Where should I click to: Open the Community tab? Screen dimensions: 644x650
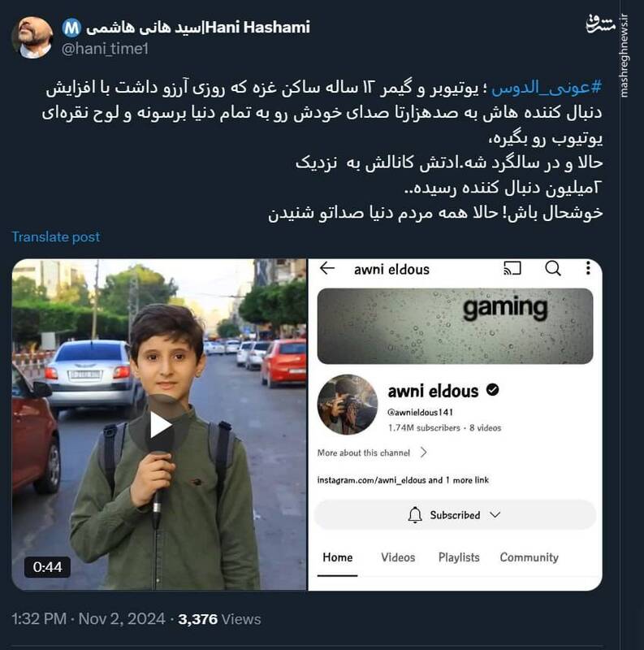[x=529, y=557]
